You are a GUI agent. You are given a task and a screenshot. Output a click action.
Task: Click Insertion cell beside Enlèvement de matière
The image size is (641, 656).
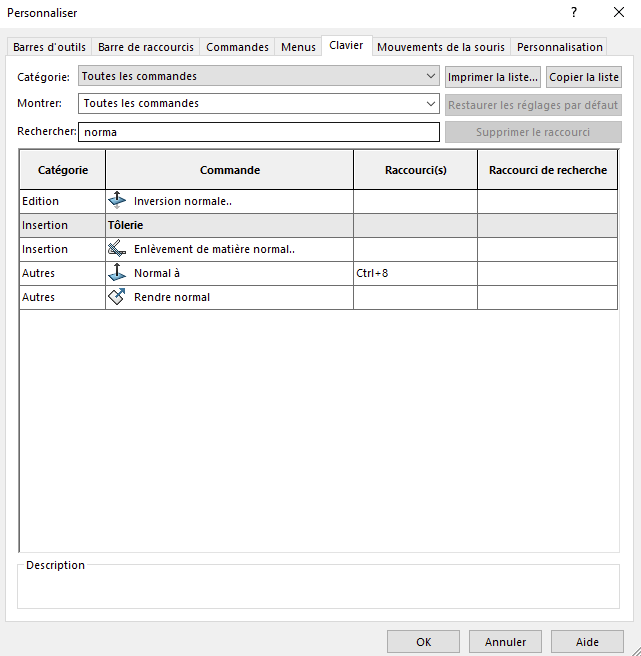click(62, 249)
